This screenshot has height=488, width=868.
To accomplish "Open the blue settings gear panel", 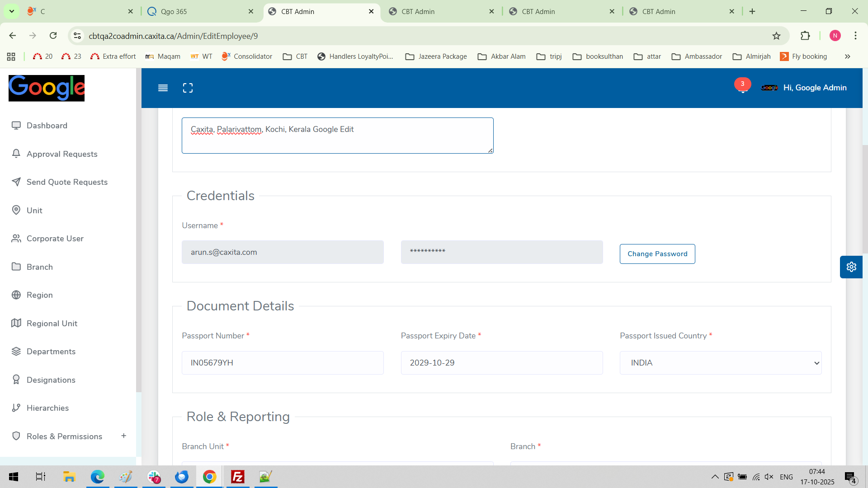I will click(x=851, y=267).
